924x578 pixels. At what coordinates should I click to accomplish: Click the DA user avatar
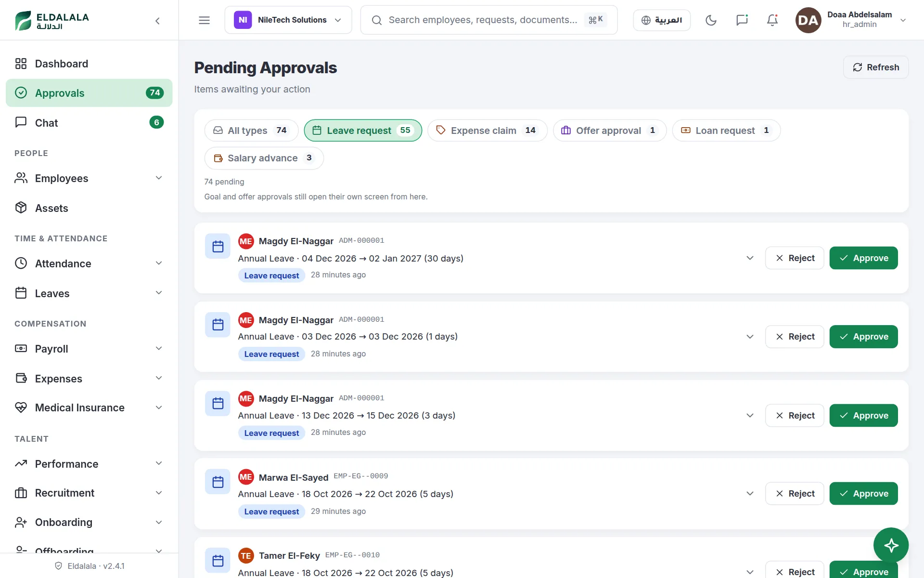tap(808, 20)
